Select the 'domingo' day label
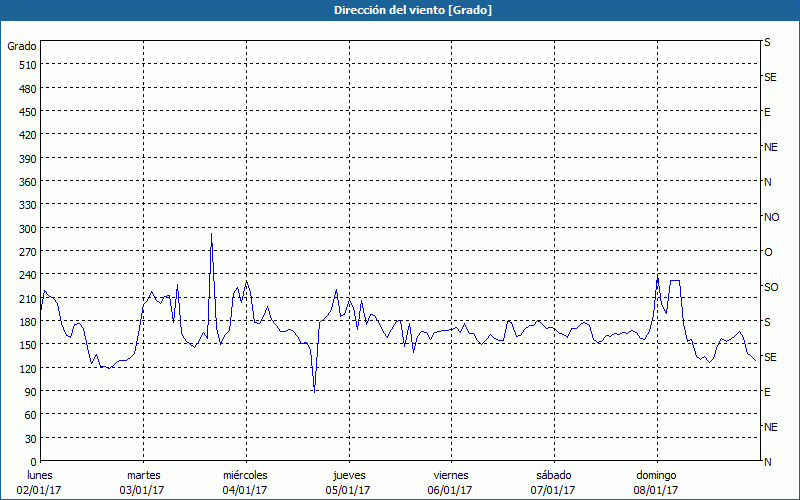 click(656, 475)
